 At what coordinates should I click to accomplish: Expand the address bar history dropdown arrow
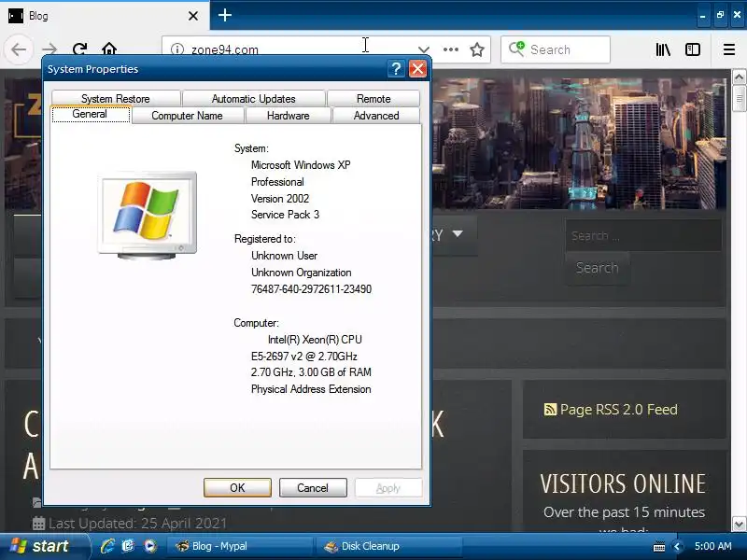[424, 49]
